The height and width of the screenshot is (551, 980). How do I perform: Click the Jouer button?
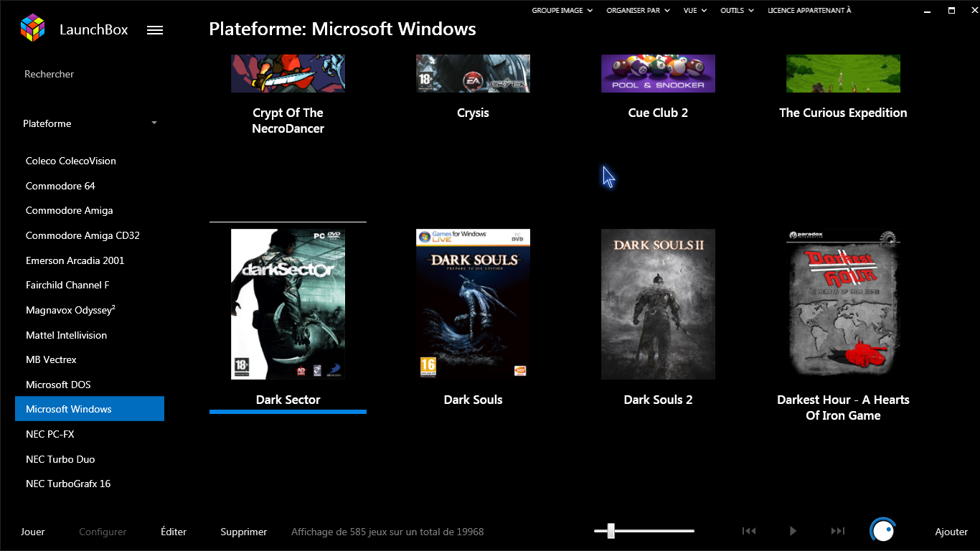click(33, 532)
